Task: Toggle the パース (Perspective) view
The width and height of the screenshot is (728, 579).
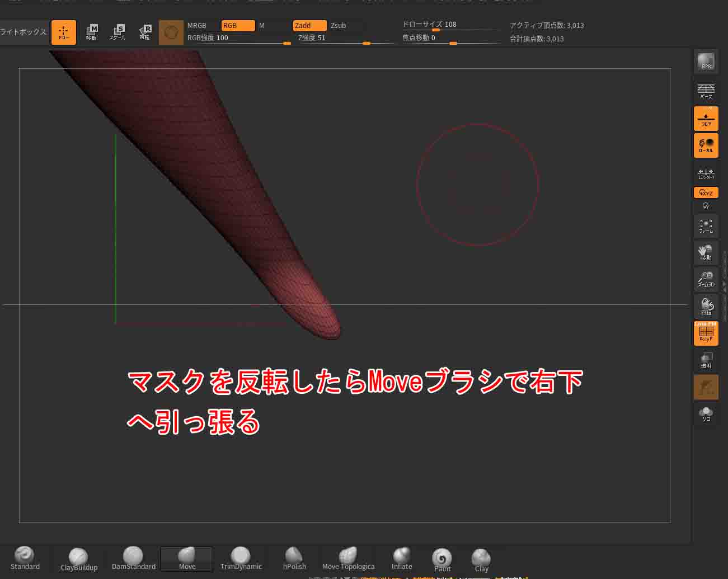Action: pyautogui.click(x=706, y=91)
